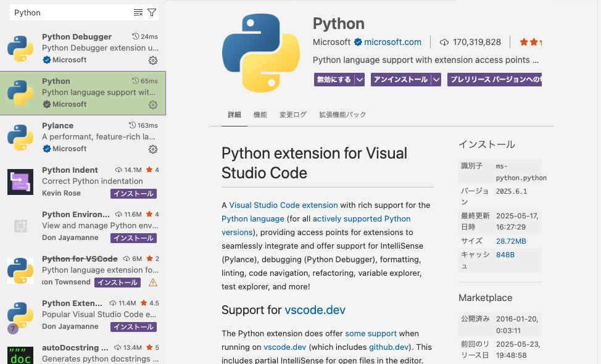Open the 拡張機能パック tab
Screen dimensions: 601x364
(x=342, y=115)
